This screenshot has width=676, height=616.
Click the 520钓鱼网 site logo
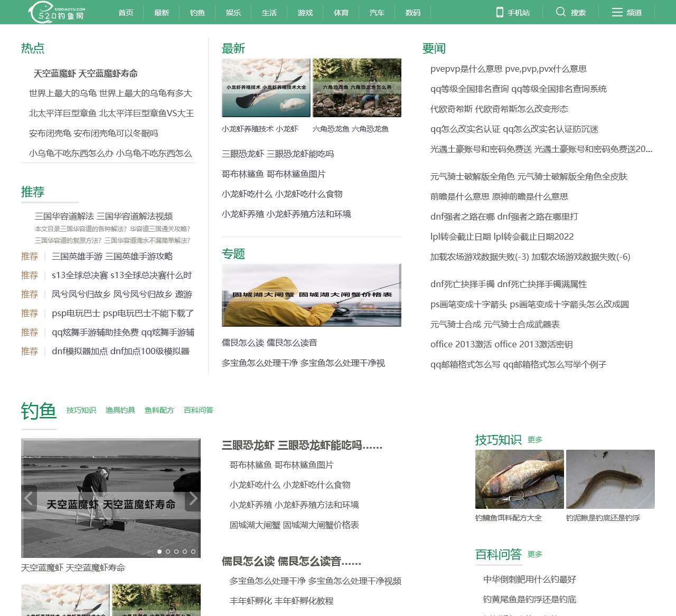pyautogui.click(x=55, y=12)
